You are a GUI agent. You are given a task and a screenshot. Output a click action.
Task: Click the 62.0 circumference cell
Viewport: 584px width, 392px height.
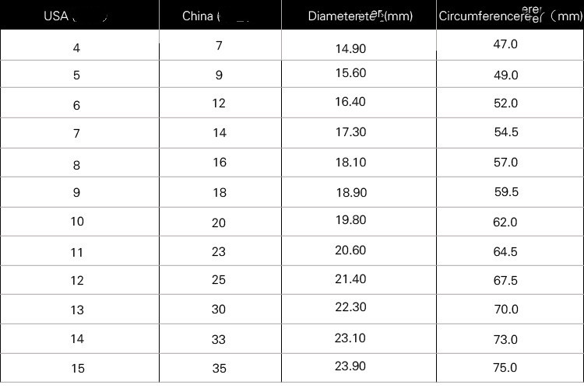coord(505,222)
